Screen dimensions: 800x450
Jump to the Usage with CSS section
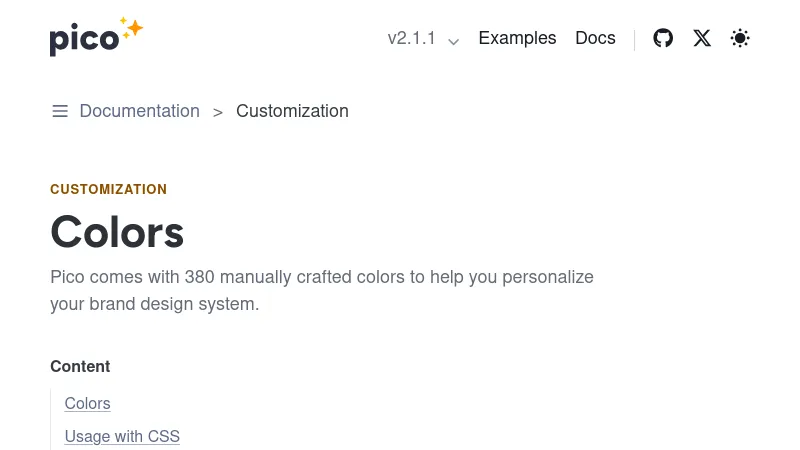coord(122,436)
